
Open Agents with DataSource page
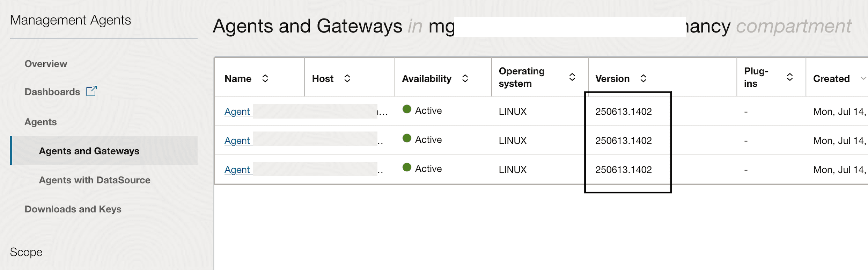pyautogui.click(x=95, y=180)
